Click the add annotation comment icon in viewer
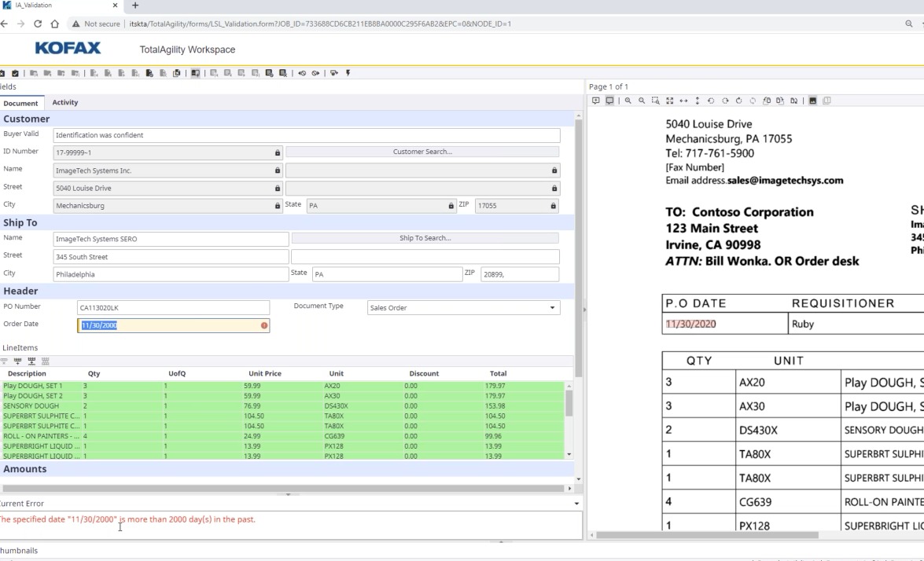The height and width of the screenshot is (561, 924). pyautogui.click(x=595, y=101)
